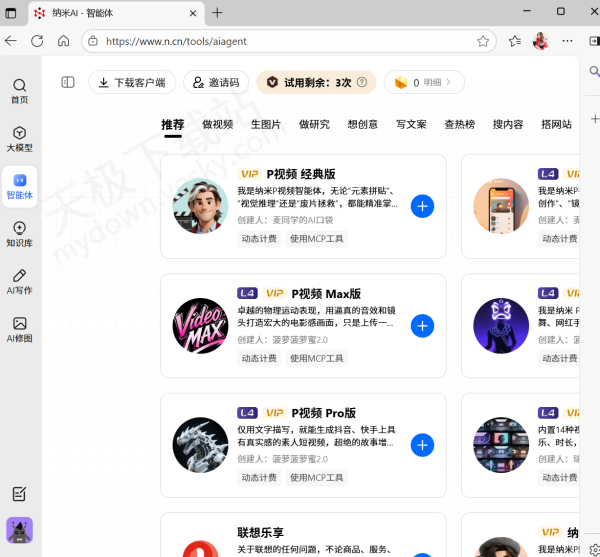Click the help icon beside 试用剩余
The width and height of the screenshot is (600, 557).
pos(362,82)
